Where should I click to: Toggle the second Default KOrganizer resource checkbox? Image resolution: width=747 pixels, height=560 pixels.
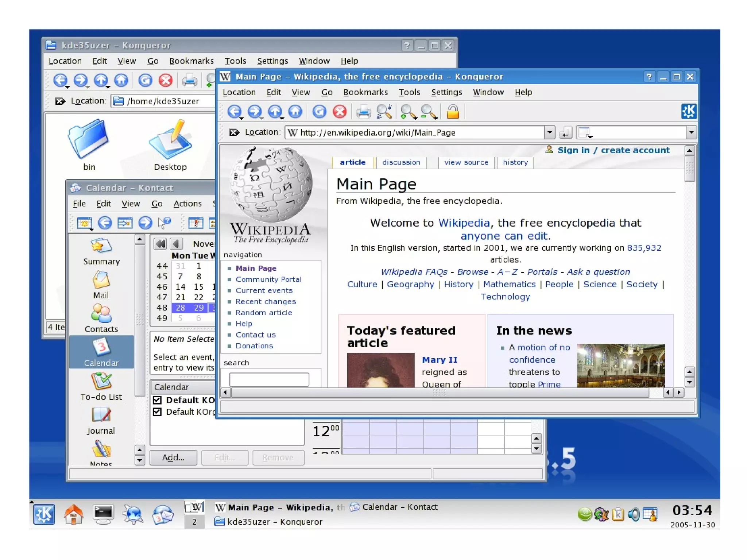[x=157, y=412]
